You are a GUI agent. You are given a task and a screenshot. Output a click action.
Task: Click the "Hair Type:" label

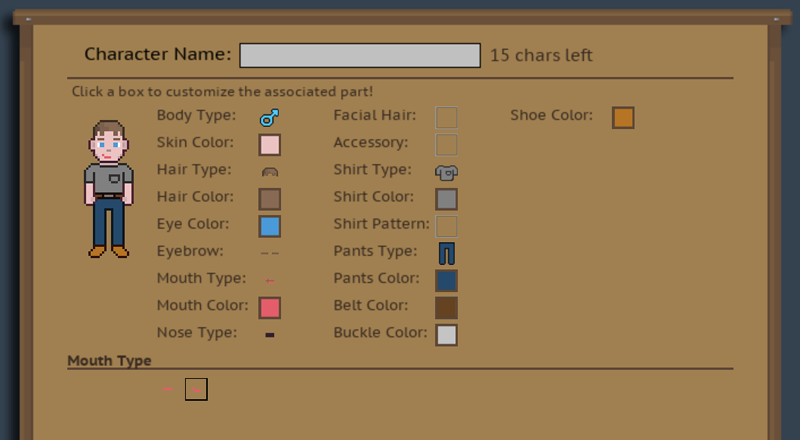(x=194, y=169)
